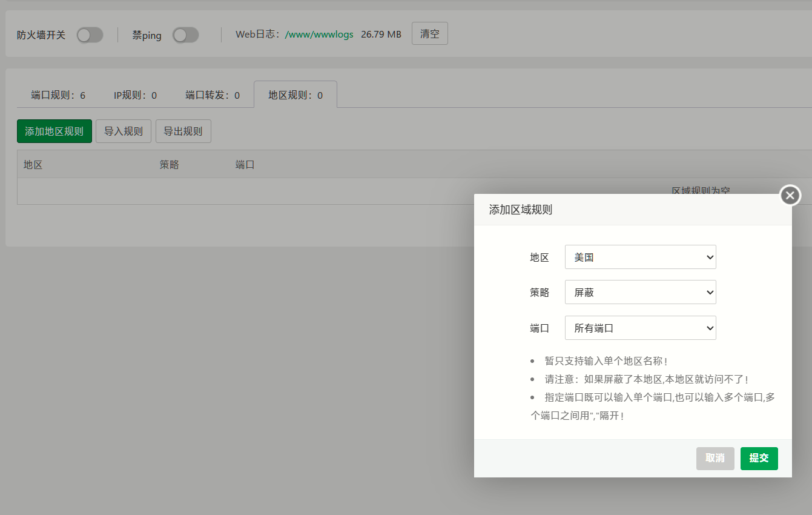This screenshot has height=515, width=812.
Task: Switch to the IP规则 tab
Action: (x=136, y=95)
